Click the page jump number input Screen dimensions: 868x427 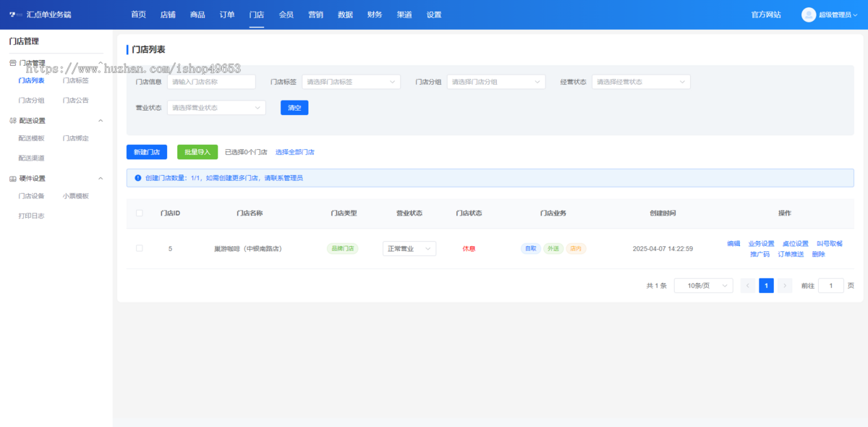pyautogui.click(x=831, y=286)
